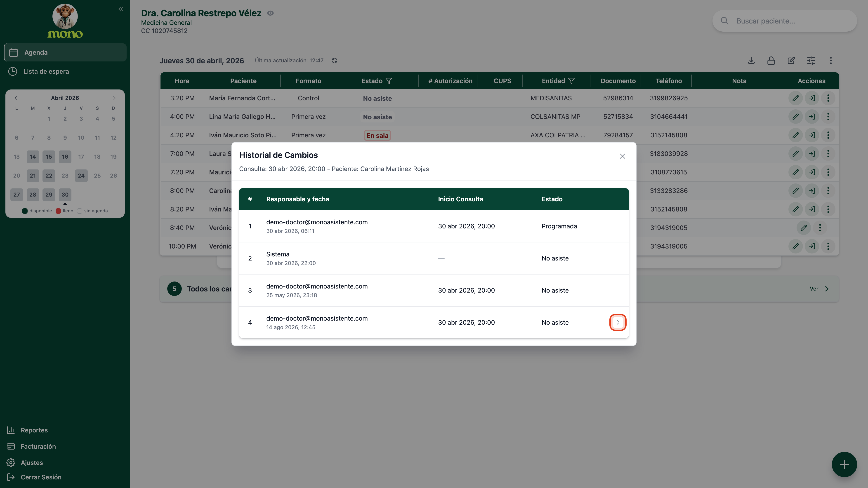Click the COLSANITAS MP entity cell
This screenshot has width=868, height=488.
[555, 117]
